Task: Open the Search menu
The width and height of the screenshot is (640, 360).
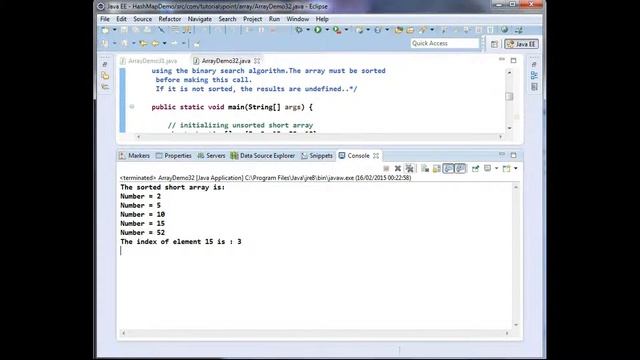Action: coord(227,19)
